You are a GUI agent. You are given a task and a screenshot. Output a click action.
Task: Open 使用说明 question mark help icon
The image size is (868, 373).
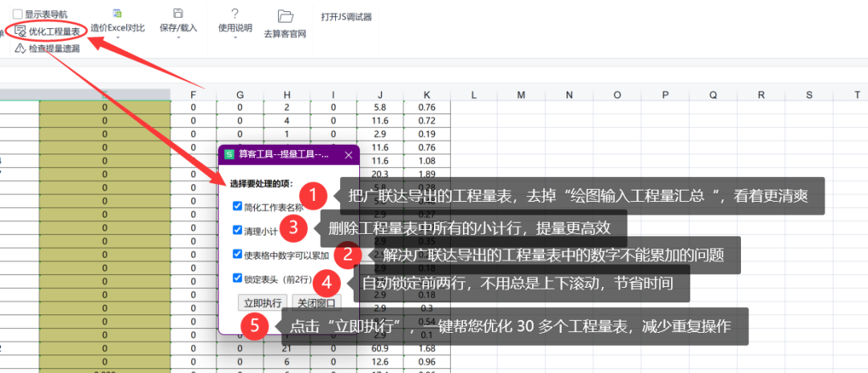click(235, 14)
